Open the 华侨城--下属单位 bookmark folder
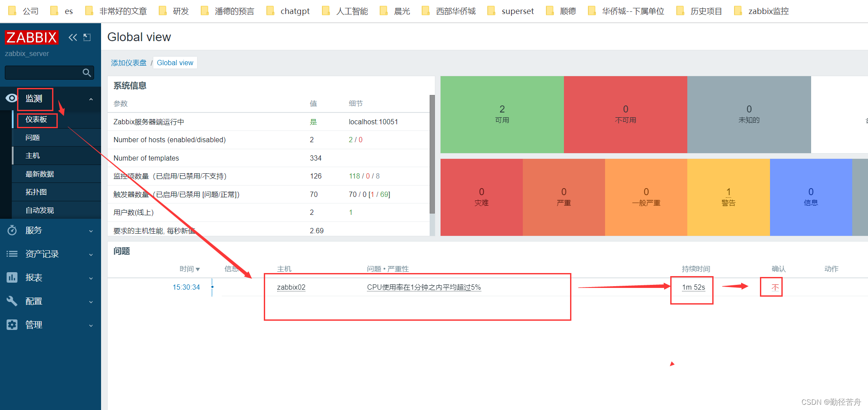Image resolution: width=868 pixels, height=410 pixels. (626, 11)
